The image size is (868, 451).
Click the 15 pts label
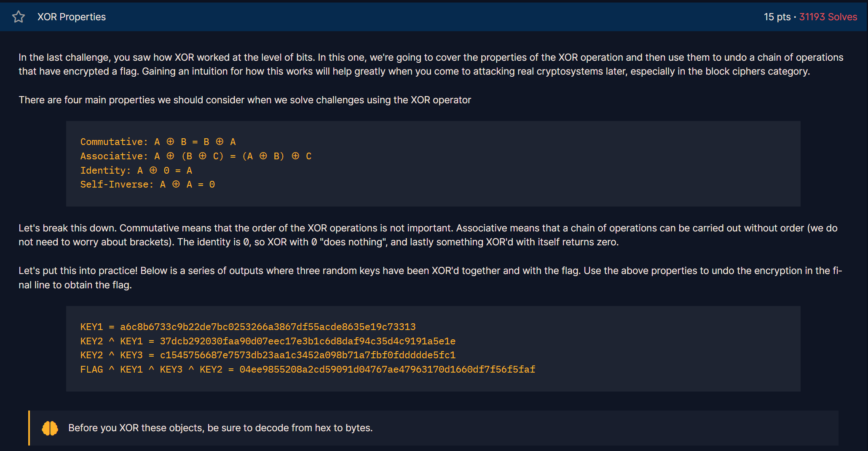coord(777,17)
